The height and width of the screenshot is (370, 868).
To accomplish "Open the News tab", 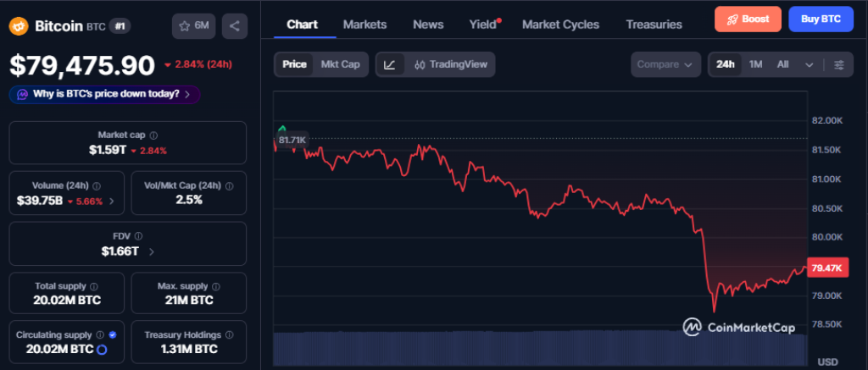I will click(x=428, y=25).
